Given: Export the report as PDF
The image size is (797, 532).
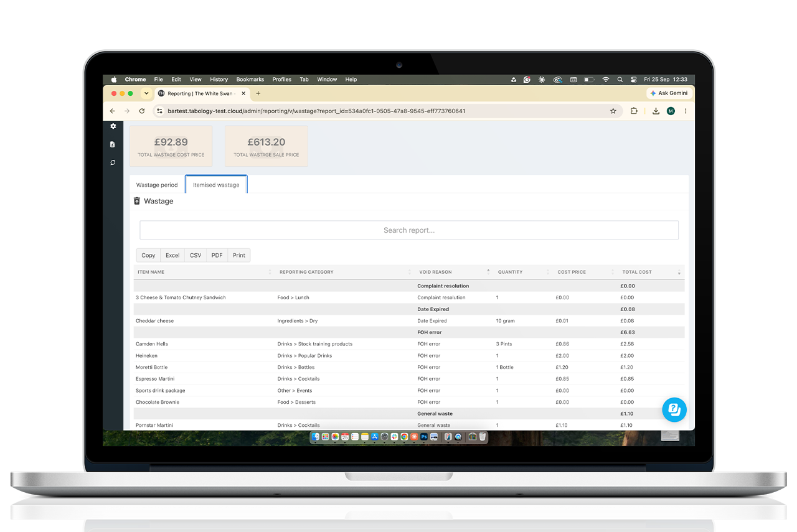Looking at the screenshot, I should pyautogui.click(x=217, y=255).
